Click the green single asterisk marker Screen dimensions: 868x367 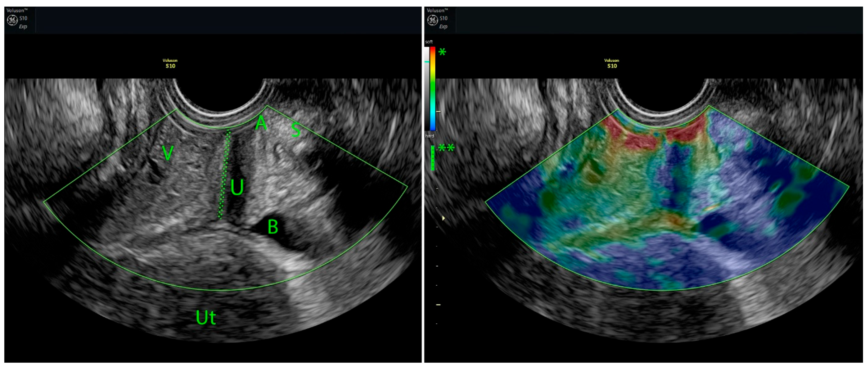click(x=442, y=52)
